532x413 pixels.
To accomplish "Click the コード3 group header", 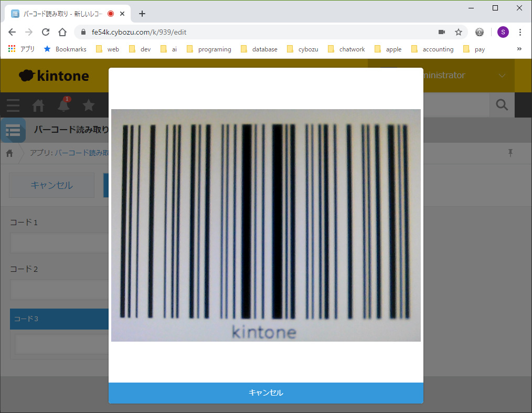I will [x=59, y=319].
